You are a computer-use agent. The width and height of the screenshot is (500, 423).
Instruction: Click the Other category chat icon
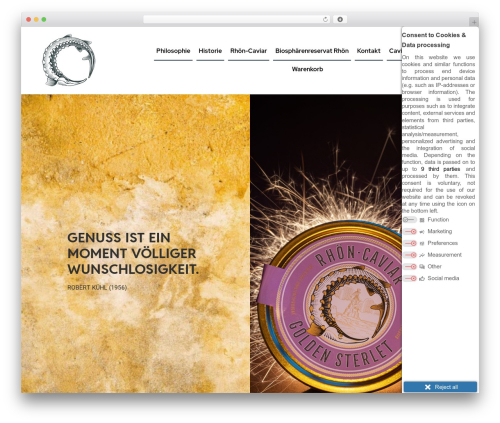pos(422,267)
